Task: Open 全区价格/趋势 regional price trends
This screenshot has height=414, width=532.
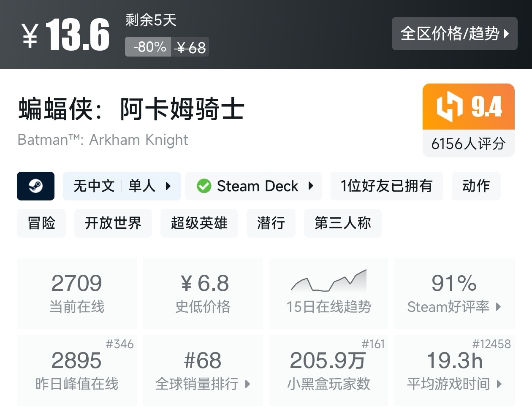Action: 454,34
